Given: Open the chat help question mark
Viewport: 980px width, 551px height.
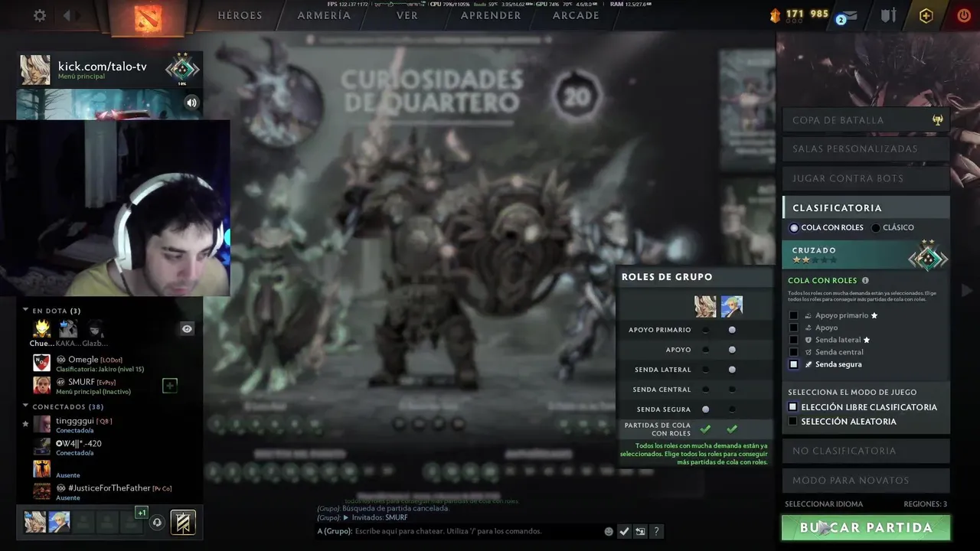Looking at the screenshot, I should (656, 531).
